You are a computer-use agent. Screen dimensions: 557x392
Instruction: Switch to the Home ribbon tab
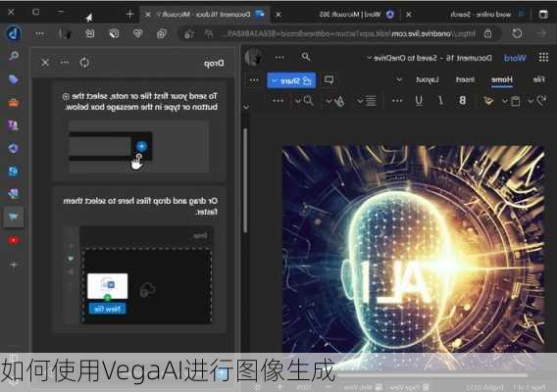501,79
